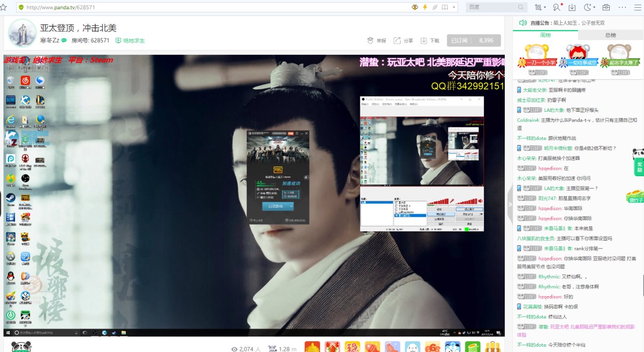Click the Steam desktop shortcut in stream

coord(10,199)
